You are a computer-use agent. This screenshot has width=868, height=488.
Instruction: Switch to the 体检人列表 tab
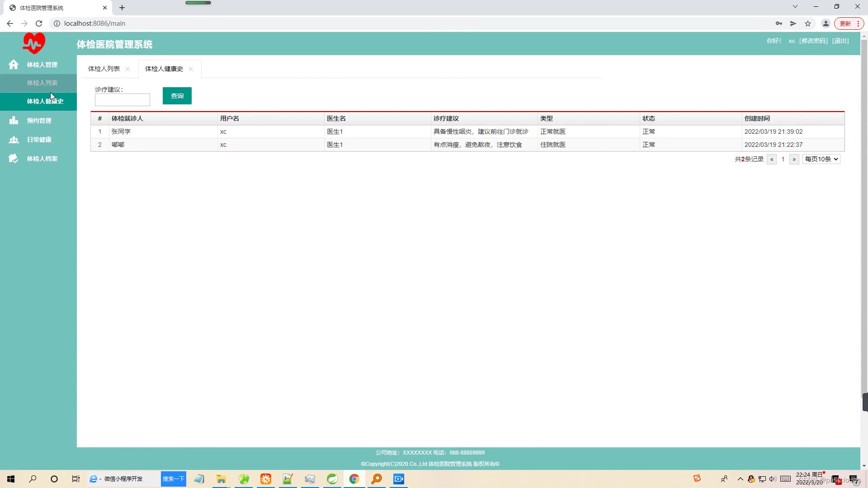103,69
